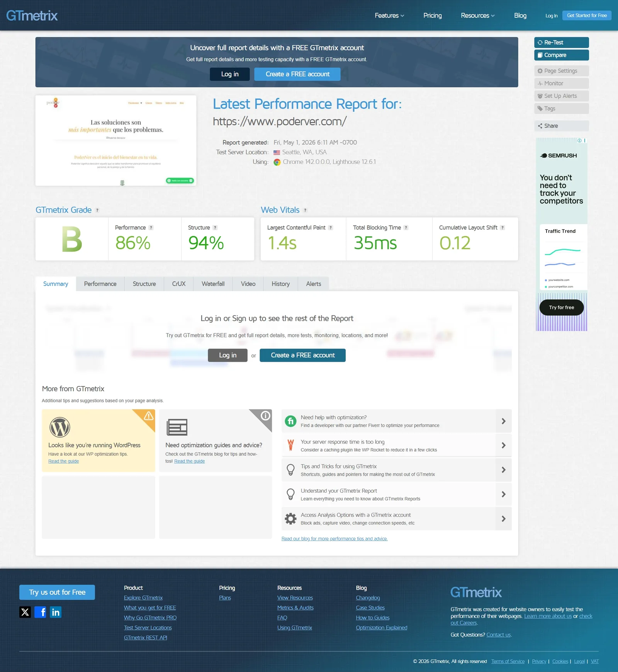The width and height of the screenshot is (618, 672).
Task: Click the Chrome browser icon
Action: click(x=277, y=162)
